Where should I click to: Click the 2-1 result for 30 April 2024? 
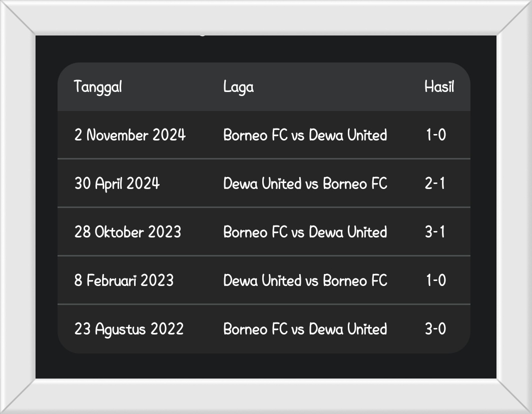(435, 183)
